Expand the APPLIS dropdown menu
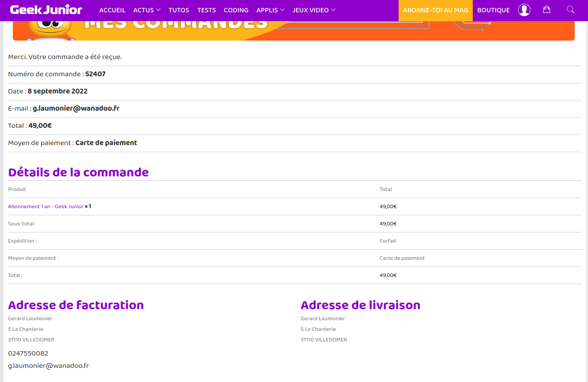The height and width of the screenshot is (382, 588). click(270, 10)
